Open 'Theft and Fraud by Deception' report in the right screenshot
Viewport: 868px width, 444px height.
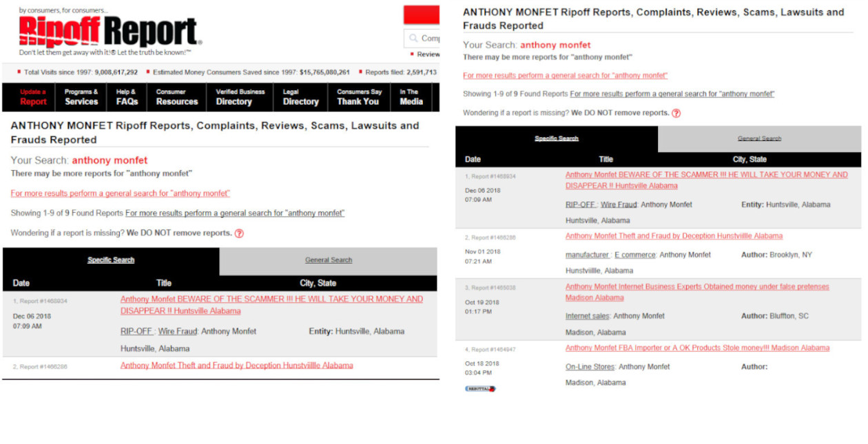[674, 236]
